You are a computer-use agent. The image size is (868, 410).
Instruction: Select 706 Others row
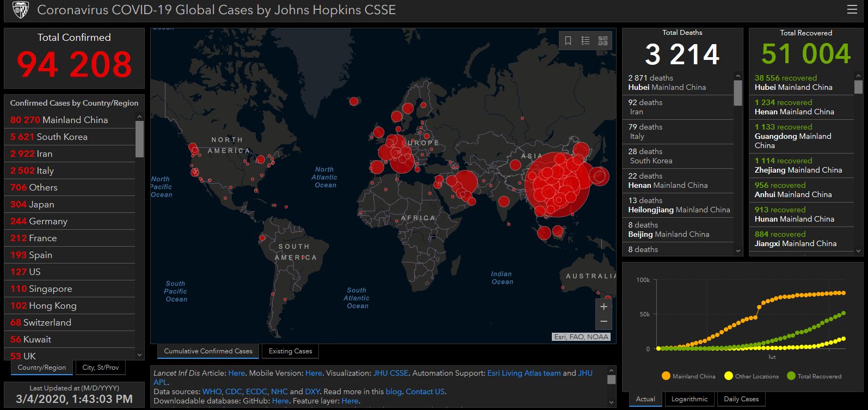(70, 187)
